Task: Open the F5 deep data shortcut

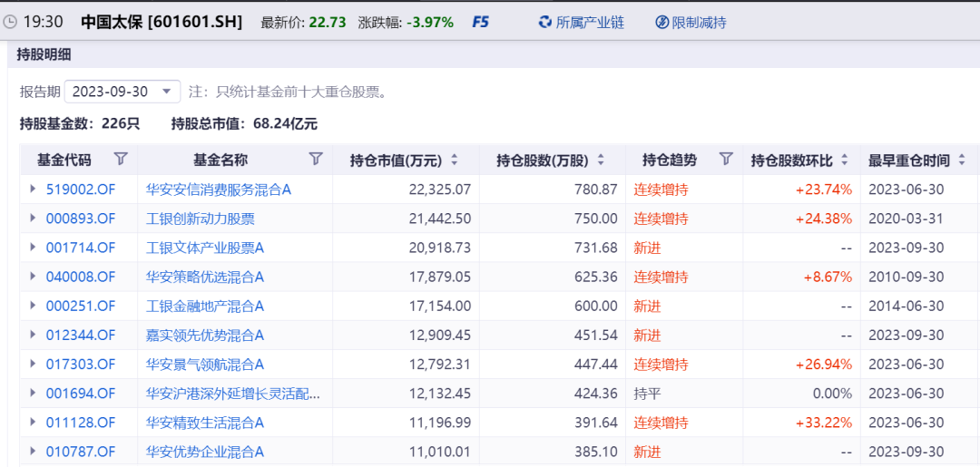Action: 480,23
